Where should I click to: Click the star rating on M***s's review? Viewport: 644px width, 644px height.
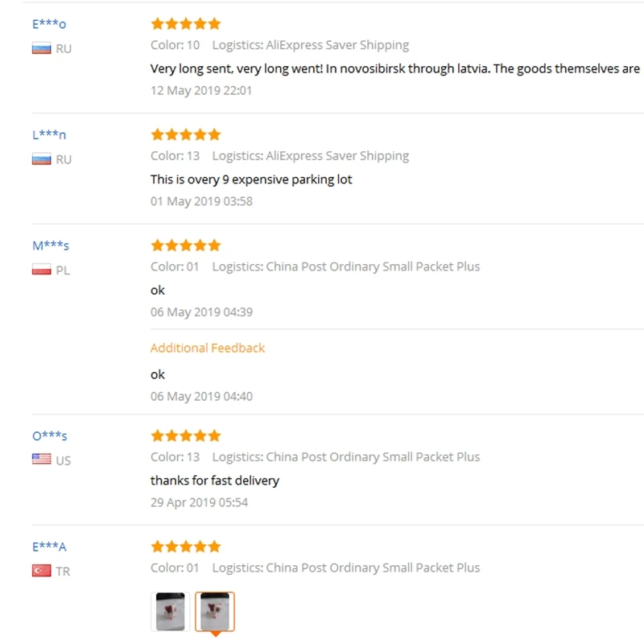pyautogui.click(x=185, y=246)
